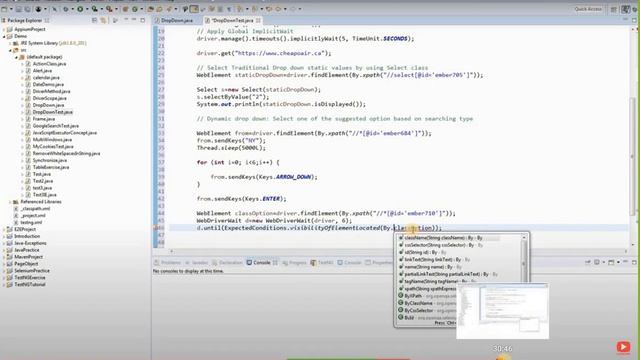Open the TestNG view tab
This screenshot has width=640, height=360.
(322, 262)
